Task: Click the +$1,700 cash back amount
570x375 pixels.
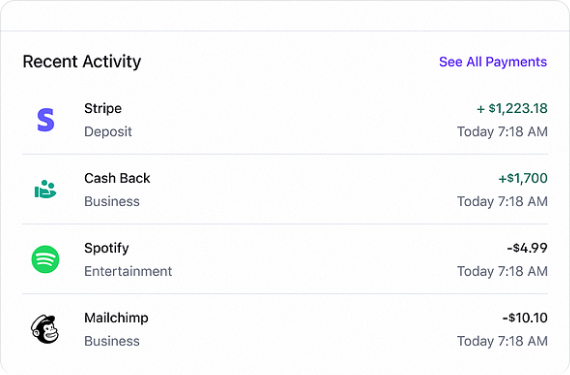Action: coord(523,178)
